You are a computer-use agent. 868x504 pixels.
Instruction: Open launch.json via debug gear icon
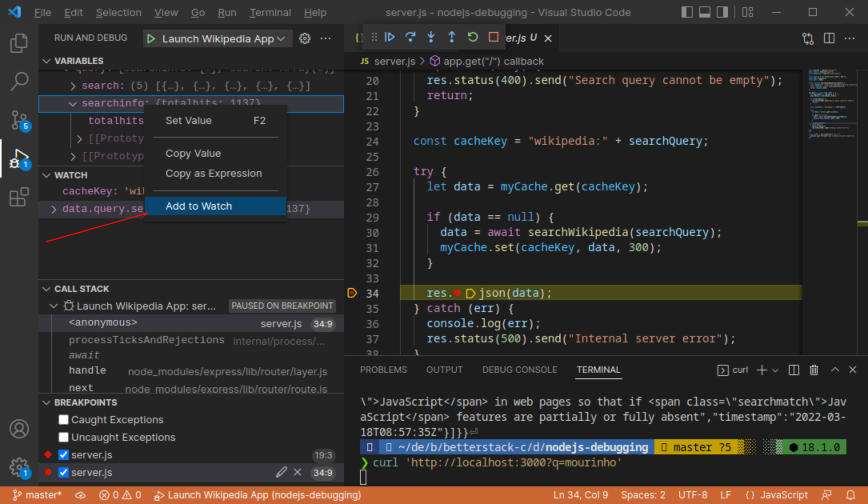pyautogui.click(x=305, y=38)
